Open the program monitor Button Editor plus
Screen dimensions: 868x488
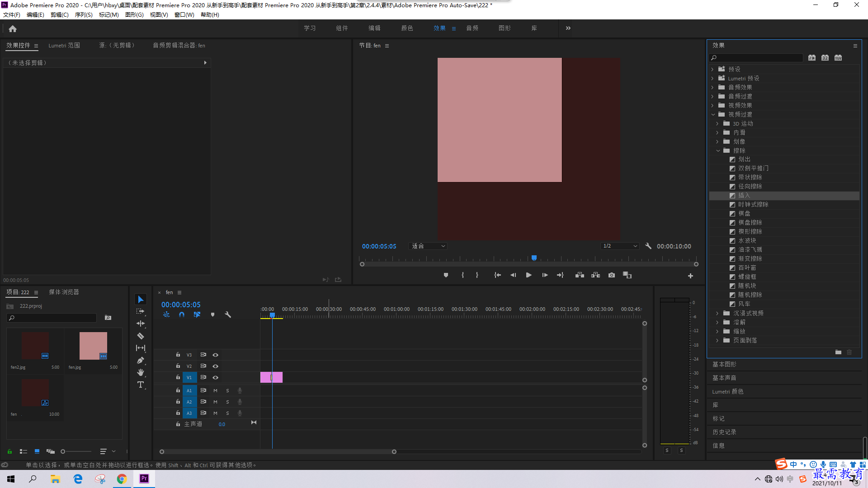click(x=690, y=276)
